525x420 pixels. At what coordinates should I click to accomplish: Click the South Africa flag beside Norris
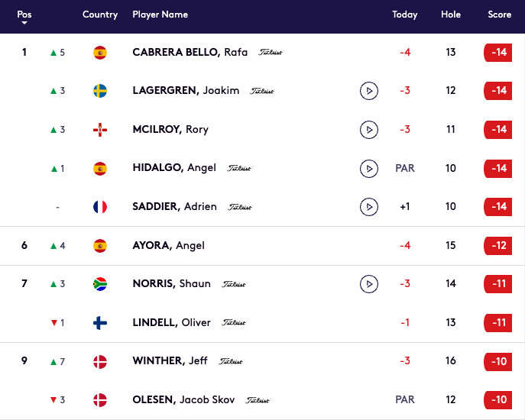click(x=100, y=284)
